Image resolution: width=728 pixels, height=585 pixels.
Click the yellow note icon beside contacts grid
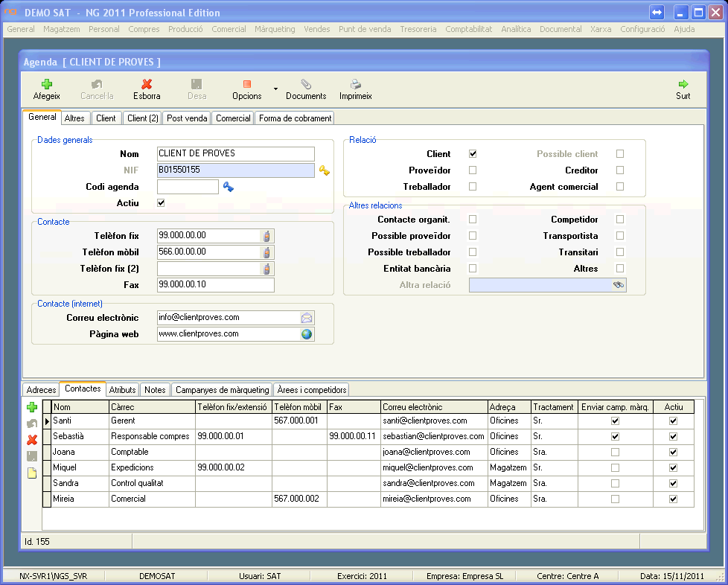[32, 473]
